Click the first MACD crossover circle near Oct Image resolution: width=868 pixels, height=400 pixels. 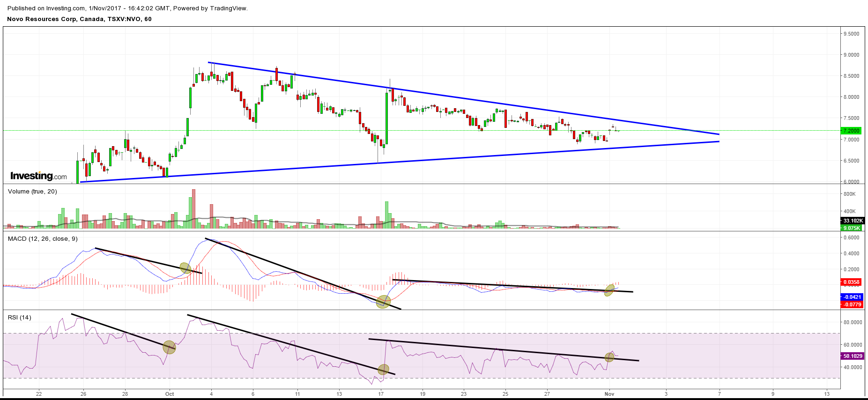(x=185, y=268)
